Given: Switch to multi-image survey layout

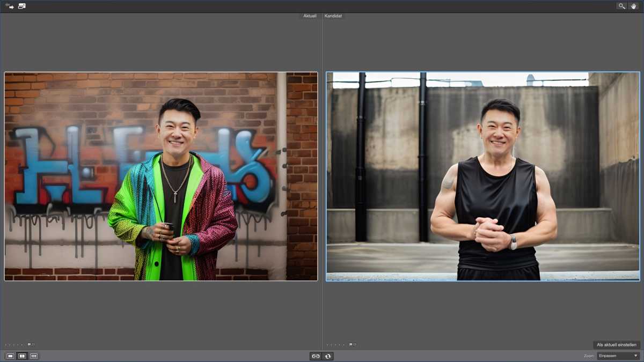Looking at the screenshot, I should (x=34, y=356).
